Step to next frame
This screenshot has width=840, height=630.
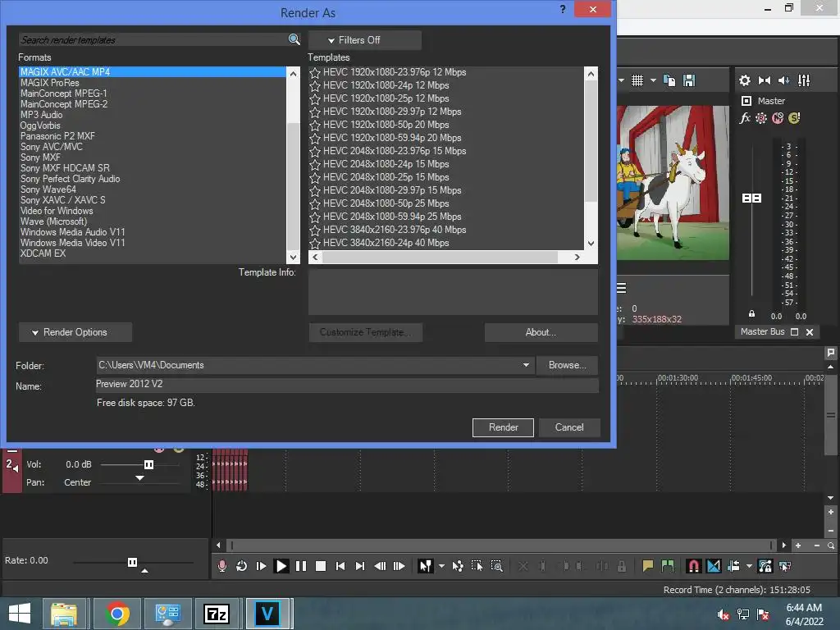click(399, 566)
